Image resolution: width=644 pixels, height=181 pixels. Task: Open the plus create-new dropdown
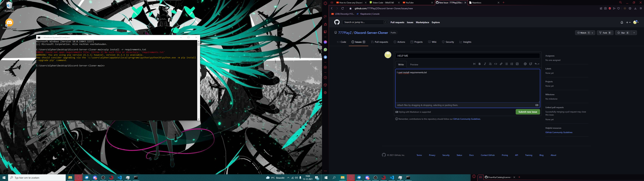pos(628,22)
